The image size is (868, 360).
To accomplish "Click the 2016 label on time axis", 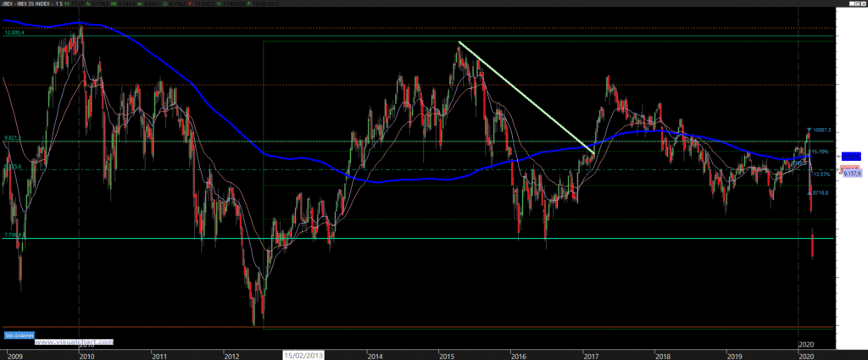I will pyautogui.click(x=520, y=356).
